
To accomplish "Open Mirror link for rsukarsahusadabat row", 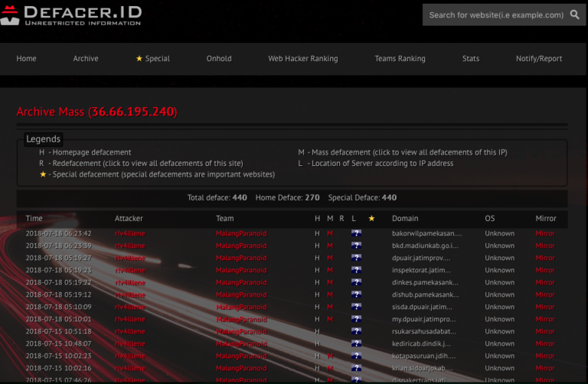I will (x=545, y=331).
